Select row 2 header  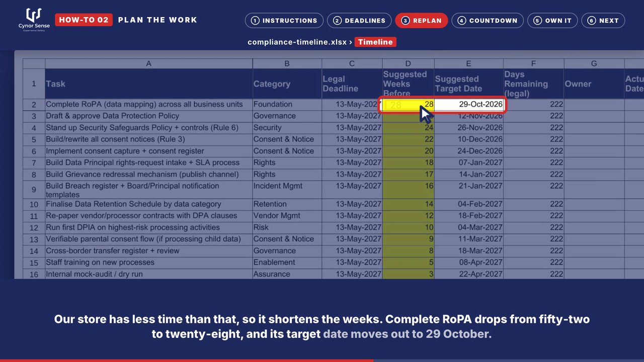pos(34,105)
